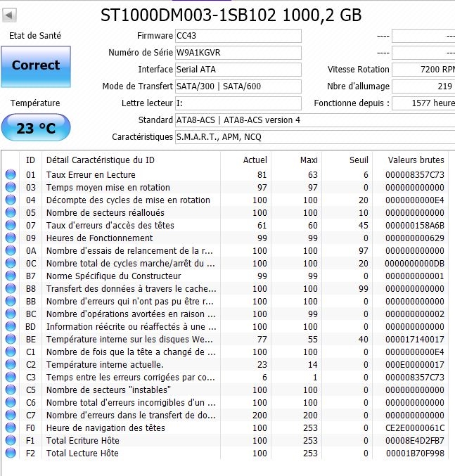Click the Lettre lecteur field showing I:
The height and width of the screenshot is (476, 455).
(x=238, y=103)
